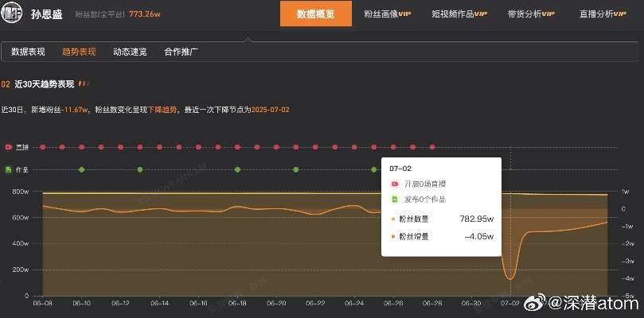644x318 pixels.
Task: Click the red 直播 camera icon in chart legend
Action: (8, 147)
